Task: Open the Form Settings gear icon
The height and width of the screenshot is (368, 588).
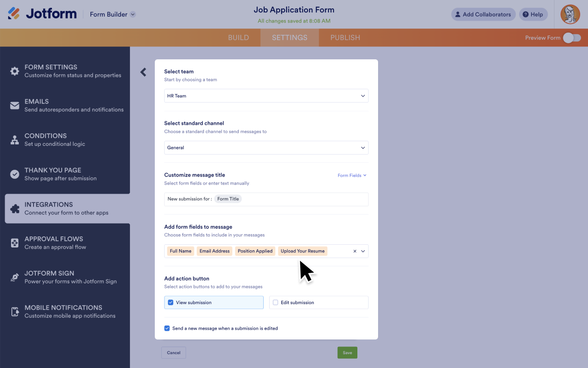Action: tap(14, 70)
